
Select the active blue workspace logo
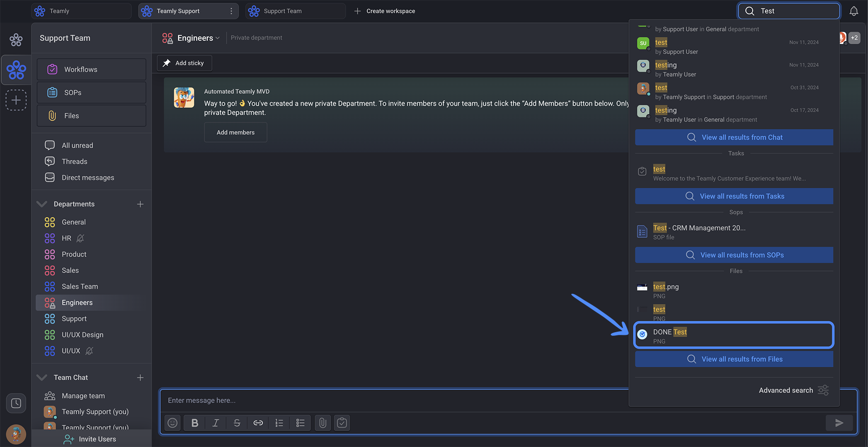16,70
